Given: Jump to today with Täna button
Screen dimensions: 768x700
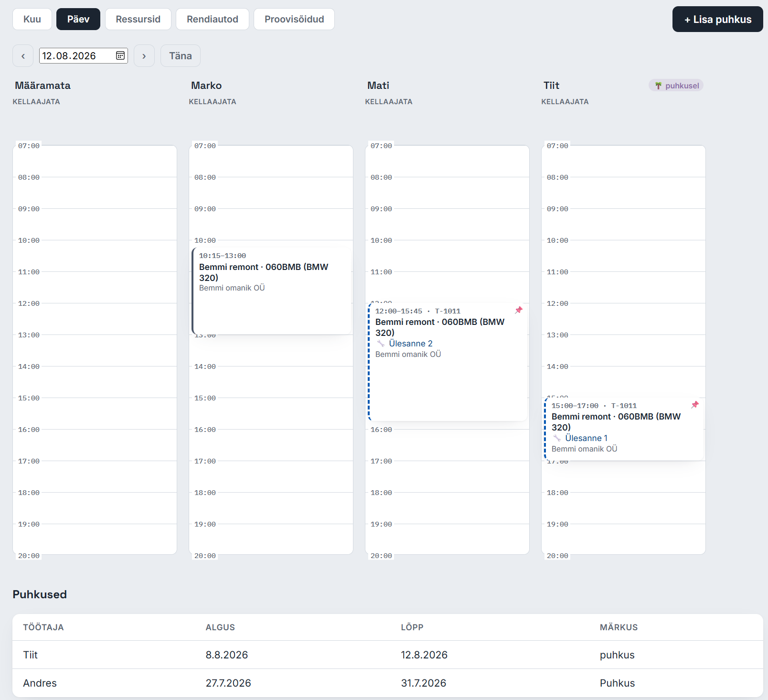Looking at the screenshot, I should click(181, 56).
